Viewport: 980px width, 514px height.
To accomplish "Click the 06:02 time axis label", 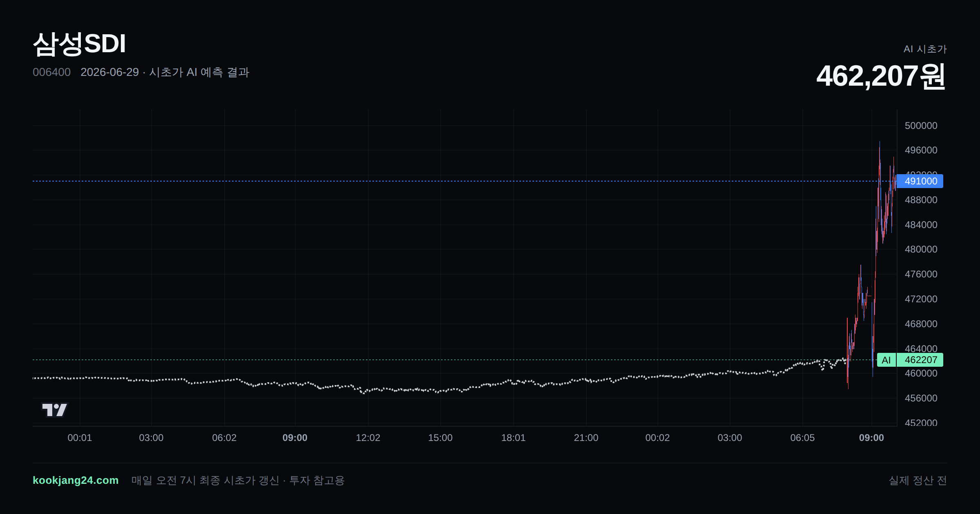I will 224,438.
